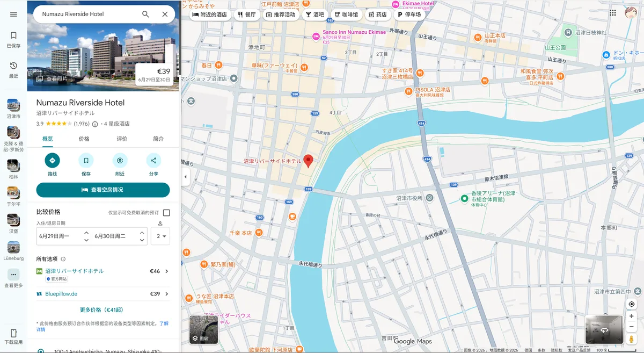Viewport: 644px width, 353px height.
Task: Step check-out date 6月30日 later with down chevron
Action: coord(142,240)
